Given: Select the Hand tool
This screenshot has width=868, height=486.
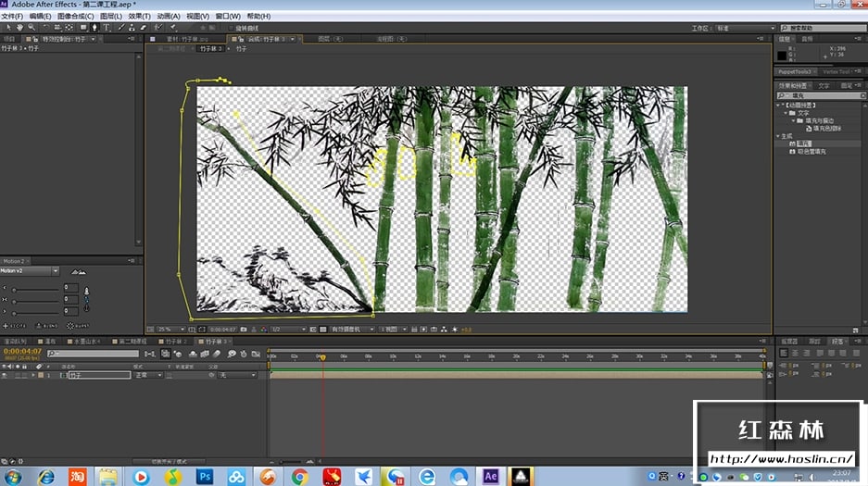Looking at the screenshot, I should click(20, 27).
